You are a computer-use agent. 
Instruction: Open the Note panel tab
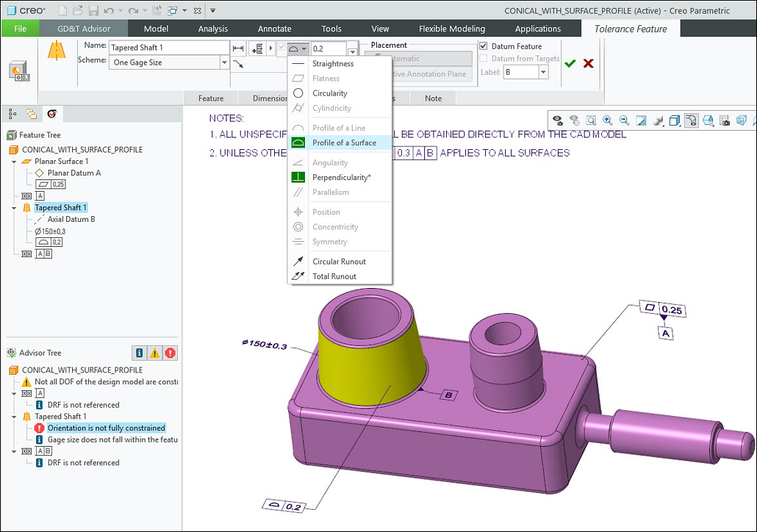coord(433,98)
